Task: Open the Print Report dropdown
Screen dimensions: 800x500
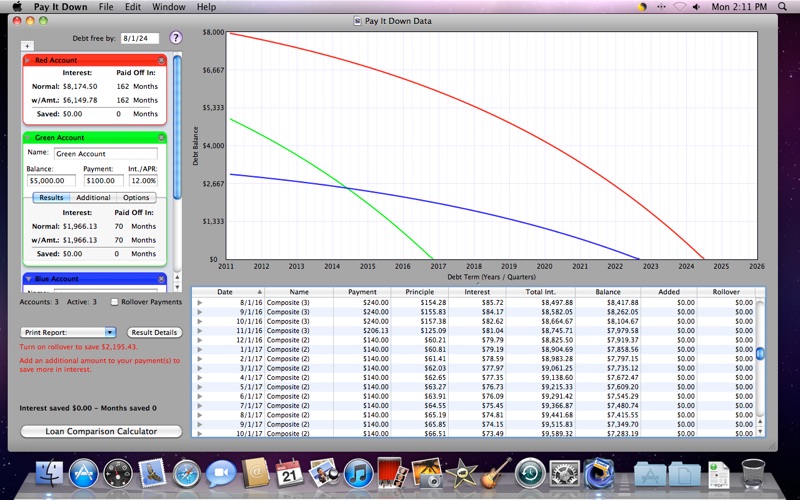Action: point(68,332)
